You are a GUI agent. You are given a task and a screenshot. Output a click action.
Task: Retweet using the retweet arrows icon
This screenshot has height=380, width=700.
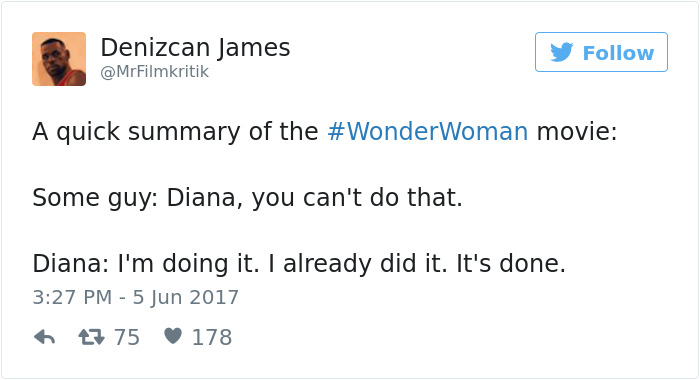click(x=92, y=337)
